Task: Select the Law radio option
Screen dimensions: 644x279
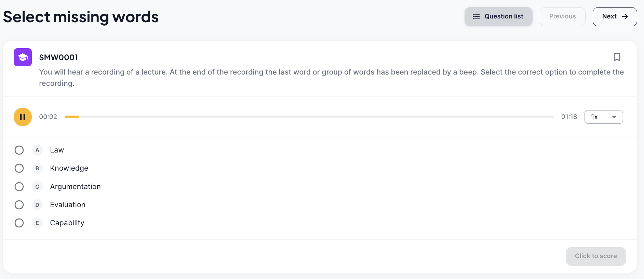Action: (x=19, y=150)
